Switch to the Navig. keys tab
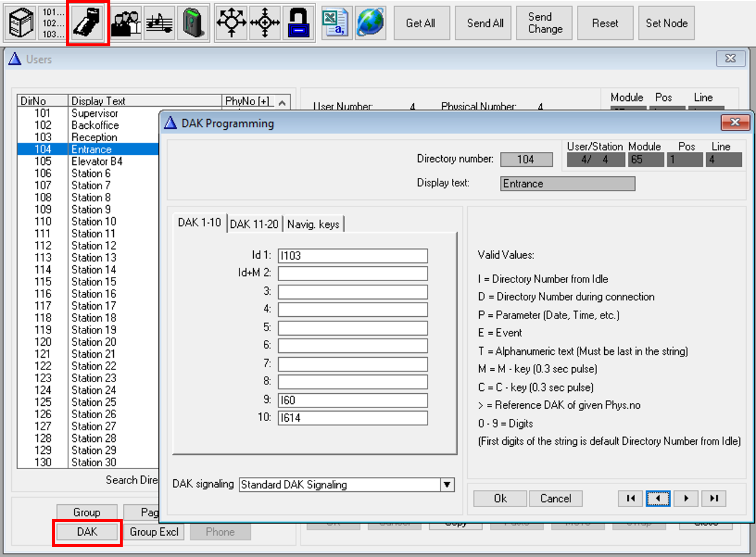Image resolution: width=756 pixels, height=557 pixels. pos(313,224)
